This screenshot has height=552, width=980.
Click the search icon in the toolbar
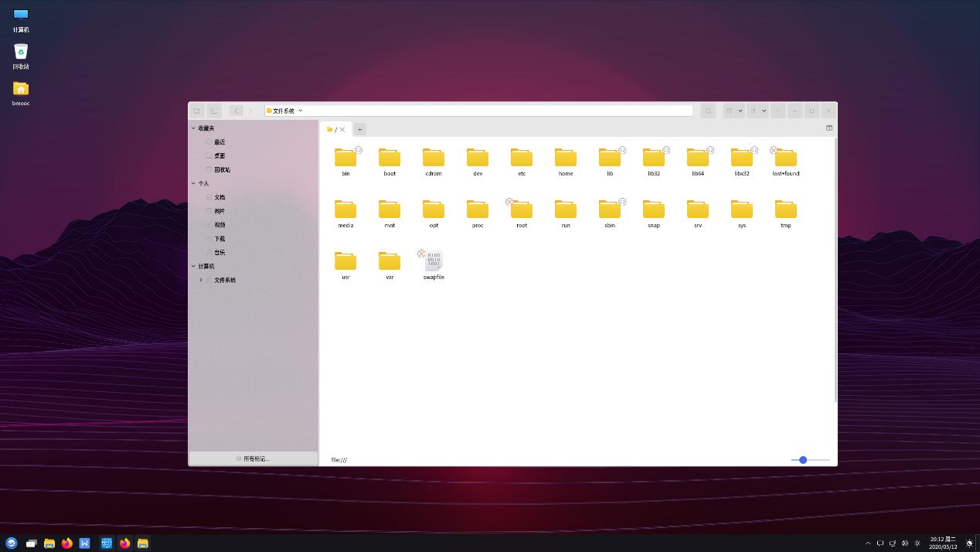point(708,111)
